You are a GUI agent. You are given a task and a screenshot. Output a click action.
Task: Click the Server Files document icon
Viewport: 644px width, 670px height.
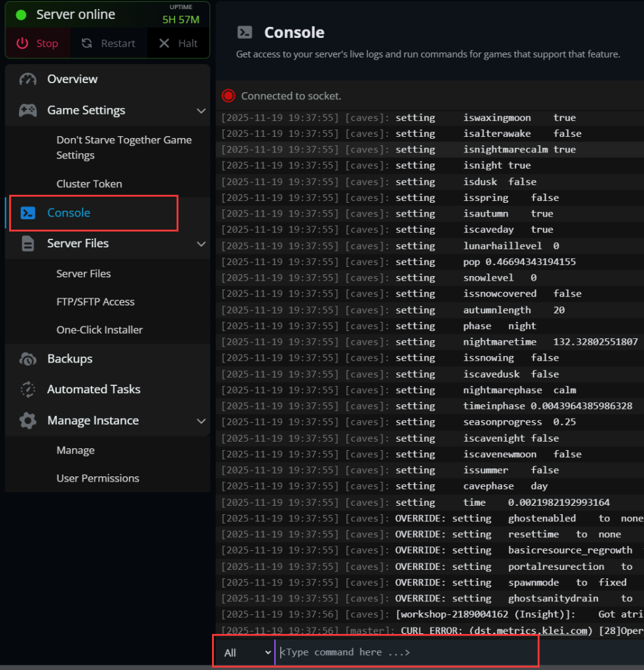point(27,244)
